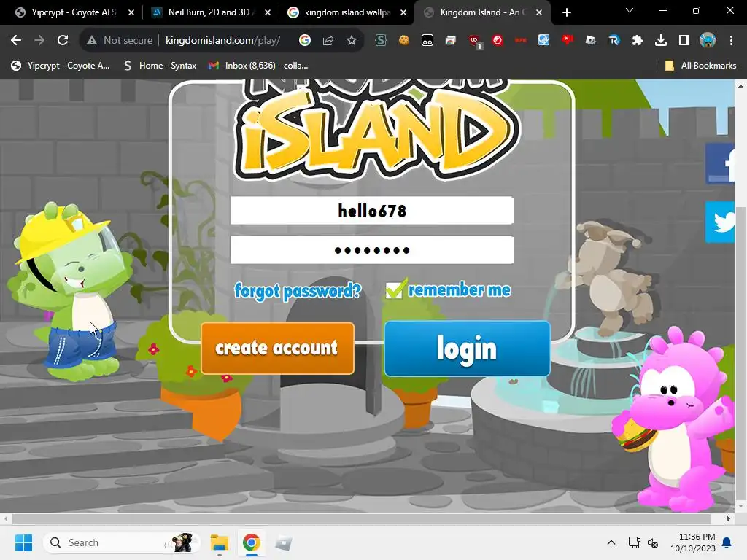Open the forgot password link

click(298, 290)
